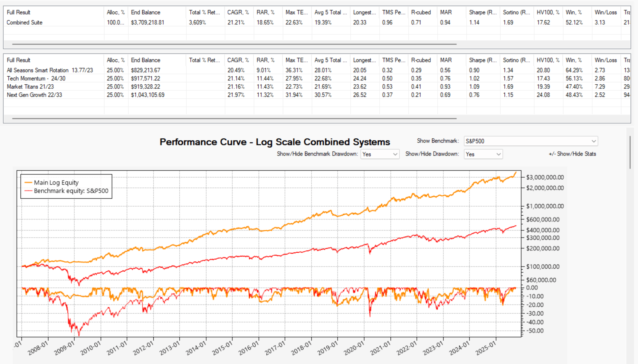Sort top table by CAGR, % header
This screenshot has width=638, height=364.
coord(238,12)
